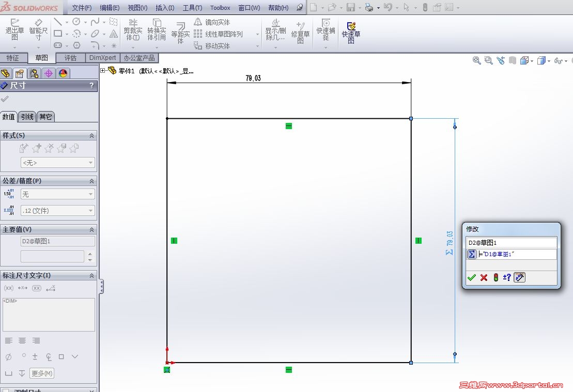Click Offset Entities (等距实体)
Viewport: 573px width, 392px height.
coord(180,32)
